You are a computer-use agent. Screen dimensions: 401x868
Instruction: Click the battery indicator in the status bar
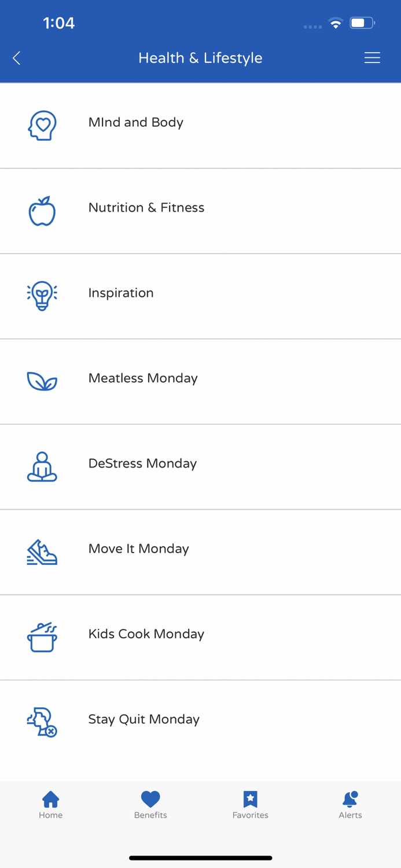point(362,23)
